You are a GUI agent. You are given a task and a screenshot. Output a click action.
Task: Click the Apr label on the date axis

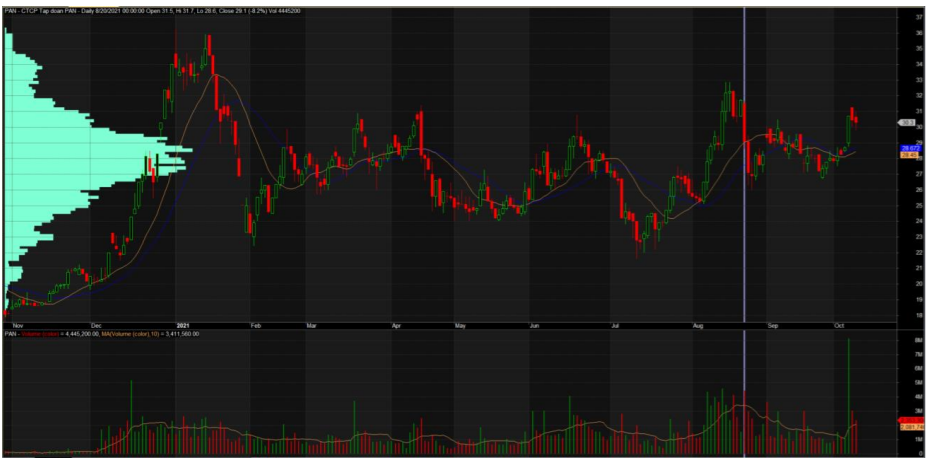[397, 325]
